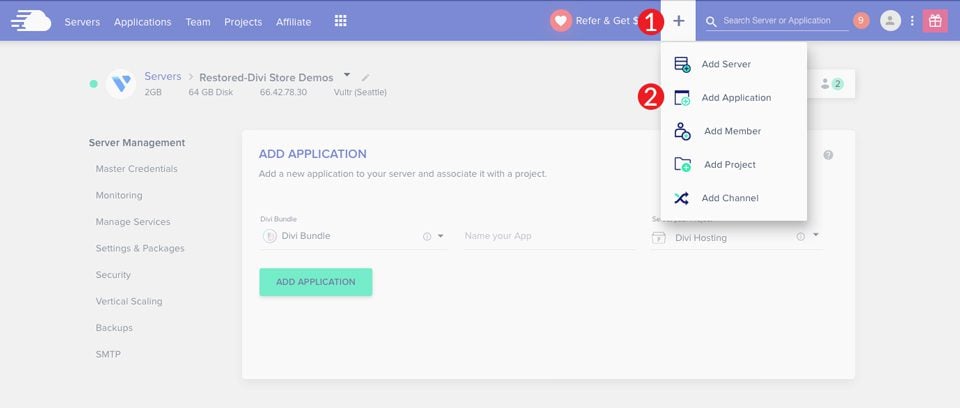Click the Servers breadcrumb link
Viewport: 960px width, 408px height.
coord(163,77)
